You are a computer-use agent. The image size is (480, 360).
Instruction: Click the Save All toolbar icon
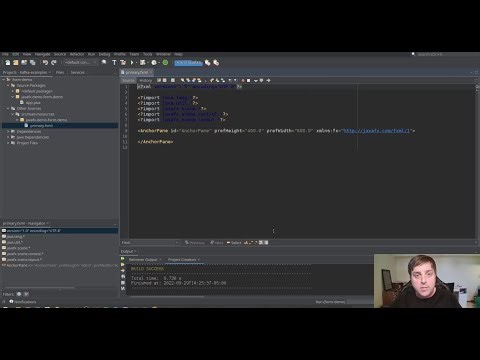click(x=33, y=62)
